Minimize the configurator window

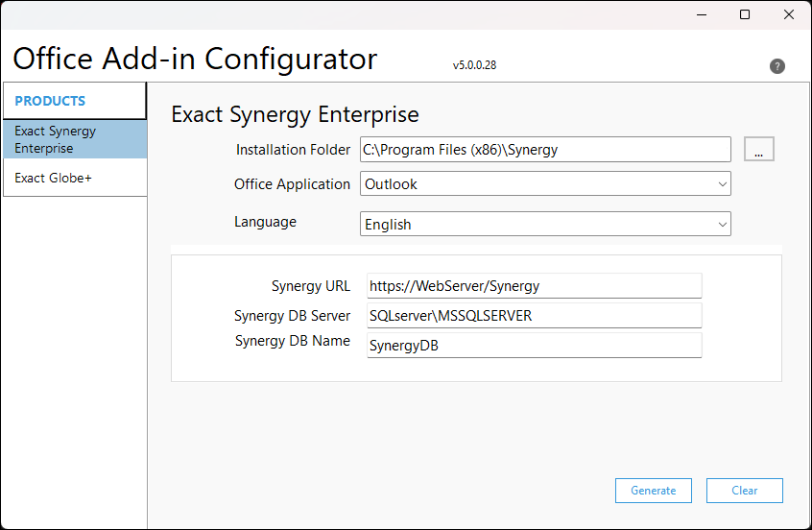[702, 15]
